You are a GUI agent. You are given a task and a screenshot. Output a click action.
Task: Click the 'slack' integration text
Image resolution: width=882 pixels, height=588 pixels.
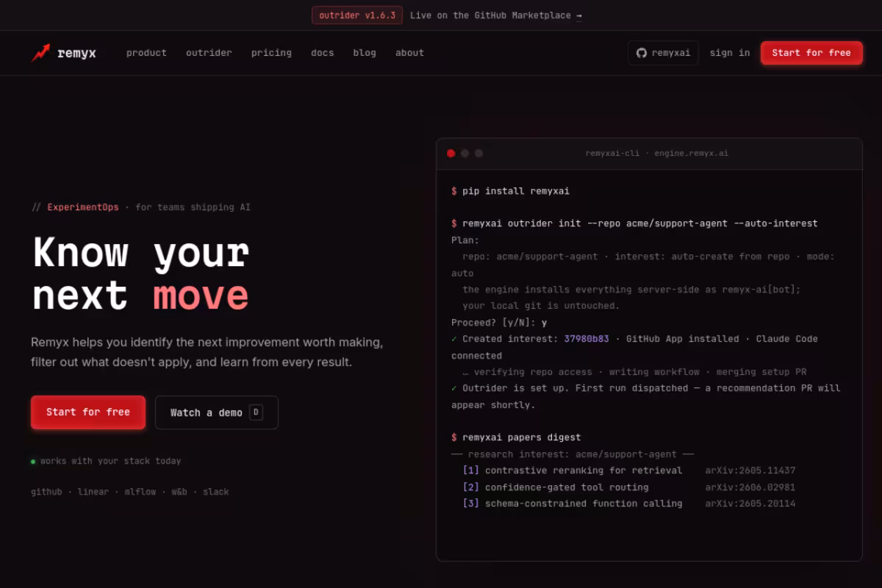pyautogui.click(x=216, y=492)
